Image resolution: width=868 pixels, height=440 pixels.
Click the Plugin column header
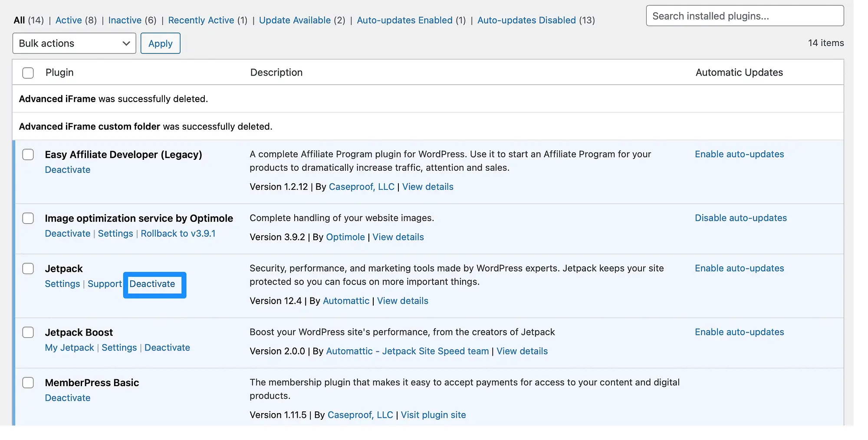tap(59, 73)
